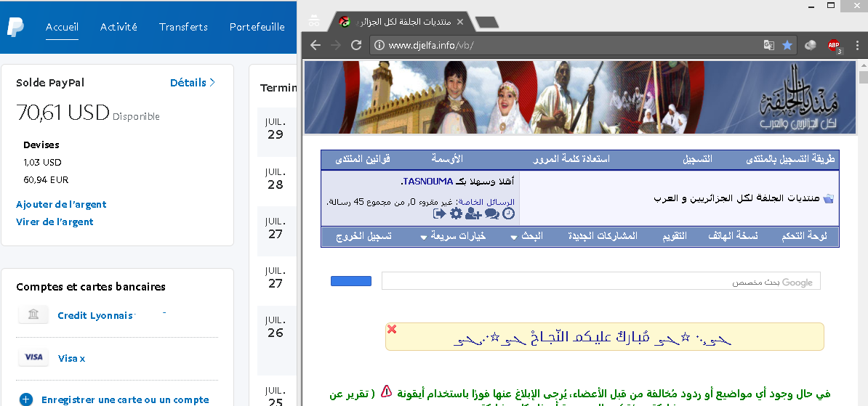This screenshot has height=406, width=868.
Task: Open the Credit Lyonnais bank account
Action: pyautogui.click(x=95, y=315)
